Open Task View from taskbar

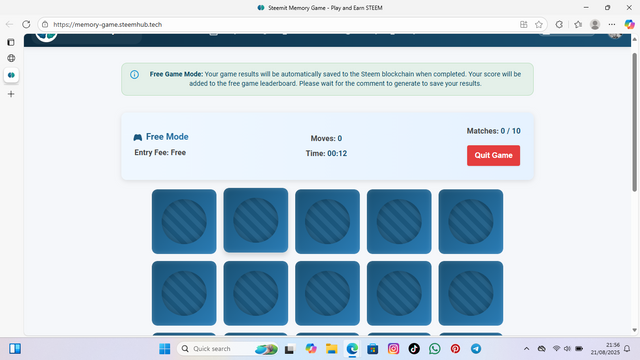pyautogui.click(x=289, y=349)
